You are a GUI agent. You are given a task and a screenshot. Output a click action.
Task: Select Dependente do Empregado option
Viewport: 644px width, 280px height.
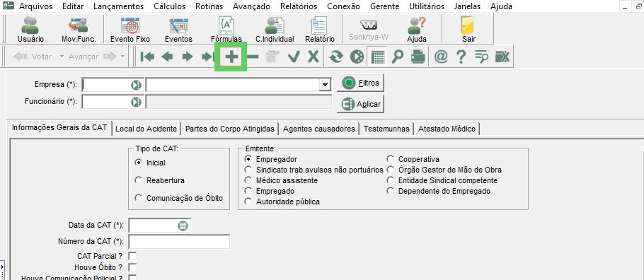pyautogui.click(x=390, y=191)
